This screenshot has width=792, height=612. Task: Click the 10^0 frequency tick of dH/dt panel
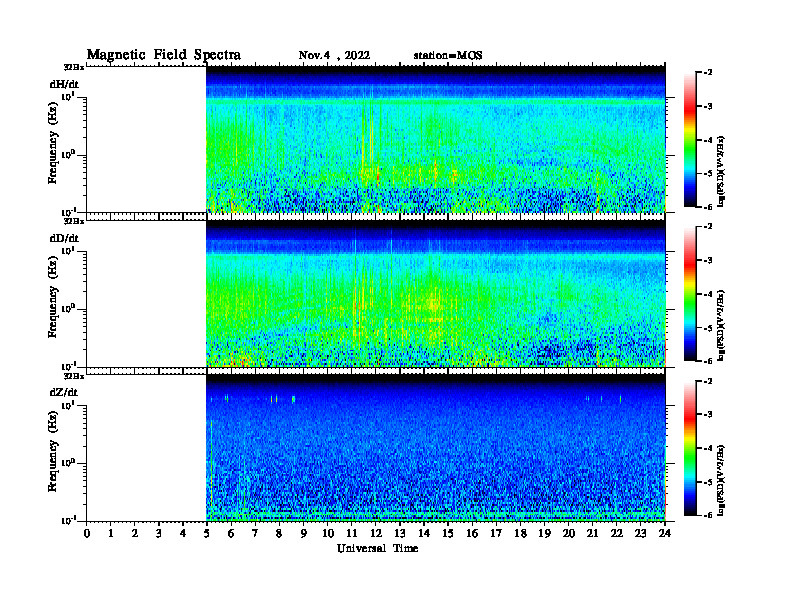67,154
